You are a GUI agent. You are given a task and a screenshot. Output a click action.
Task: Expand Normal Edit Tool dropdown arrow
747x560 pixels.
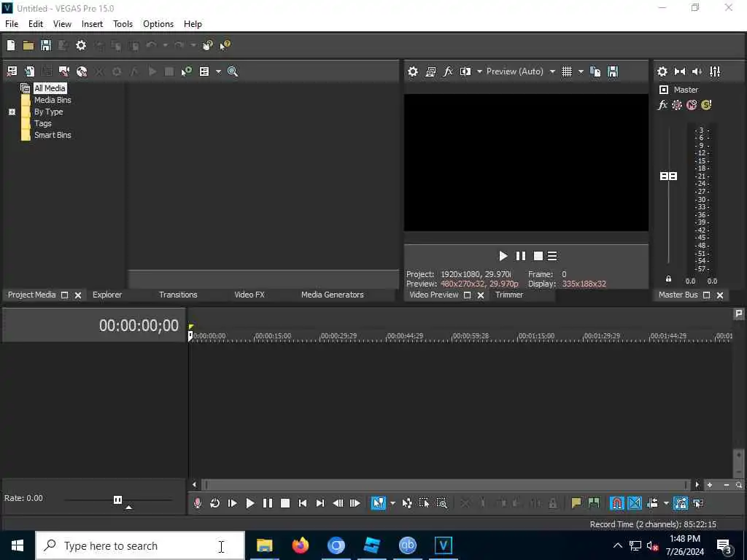tap(392, 503)
